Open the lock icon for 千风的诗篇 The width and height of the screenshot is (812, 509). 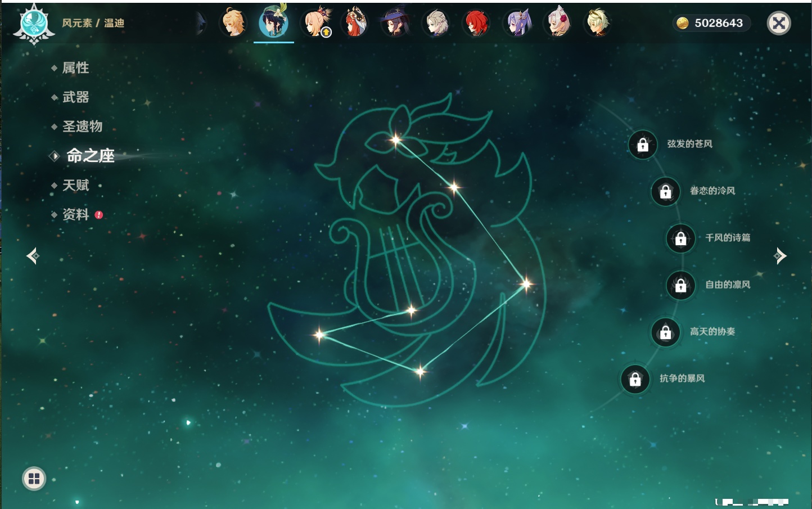coord(681,238)
